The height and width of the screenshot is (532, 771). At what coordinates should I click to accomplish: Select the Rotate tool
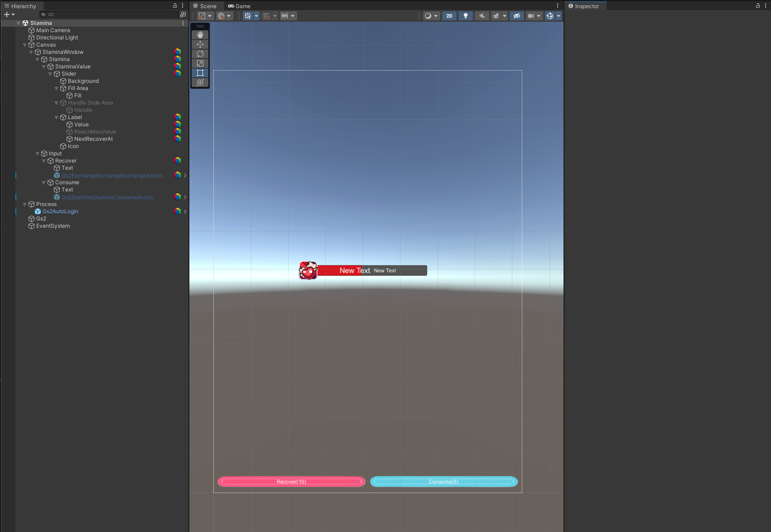[x=200, y=54]
